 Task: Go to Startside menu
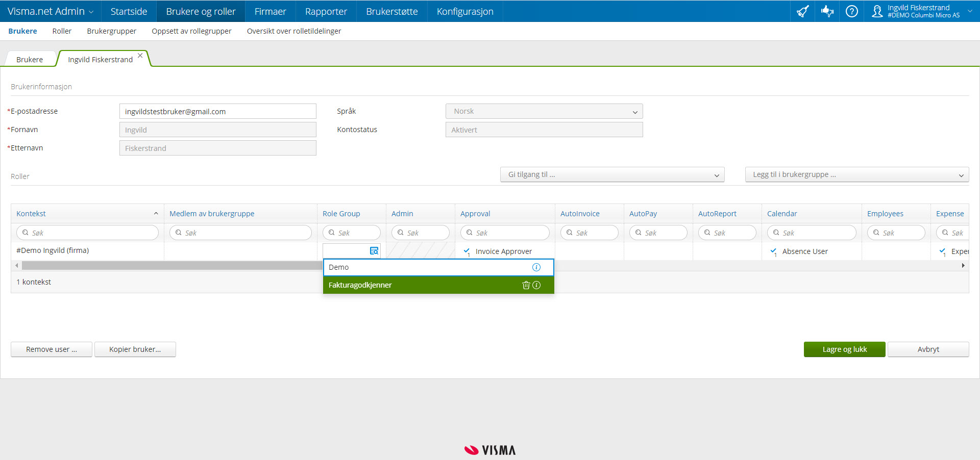[129, 11]
